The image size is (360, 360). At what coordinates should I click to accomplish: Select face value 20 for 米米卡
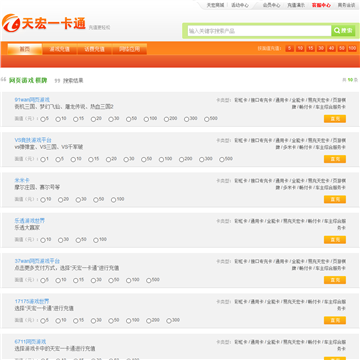tap(60, 200)
